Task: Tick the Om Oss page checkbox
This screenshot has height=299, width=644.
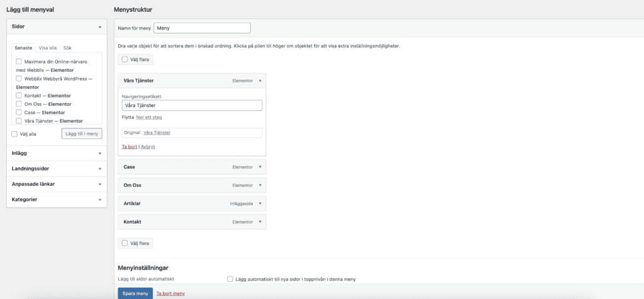Action: click(x=18, y=104)
